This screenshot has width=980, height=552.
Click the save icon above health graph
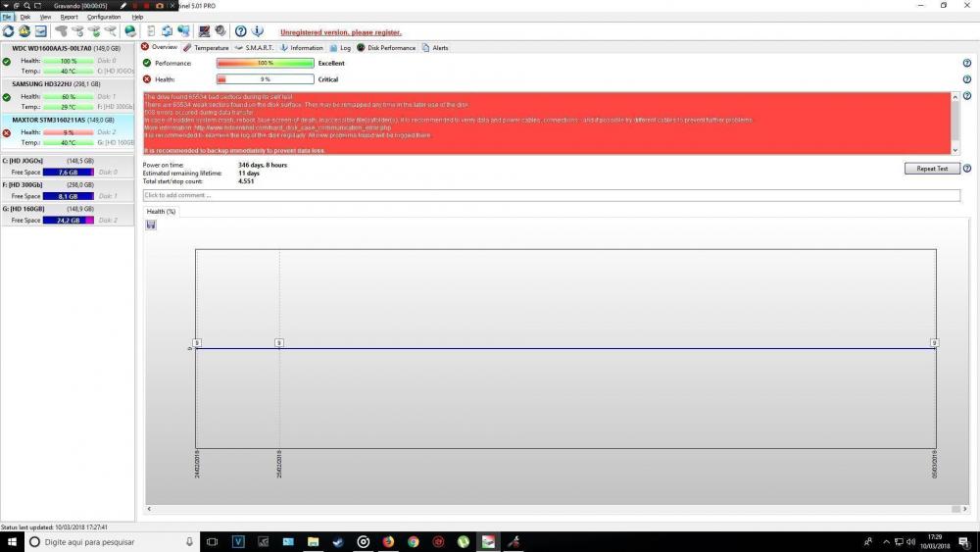(151, 225)
